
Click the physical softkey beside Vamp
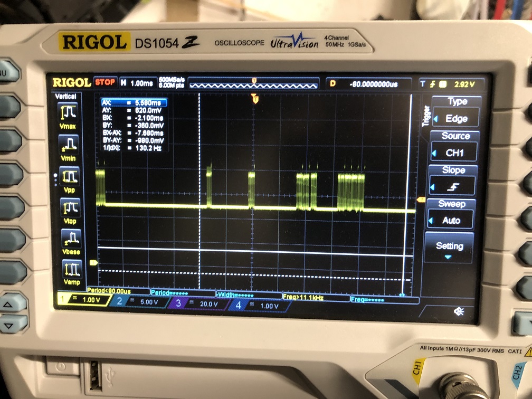point(14,272)
